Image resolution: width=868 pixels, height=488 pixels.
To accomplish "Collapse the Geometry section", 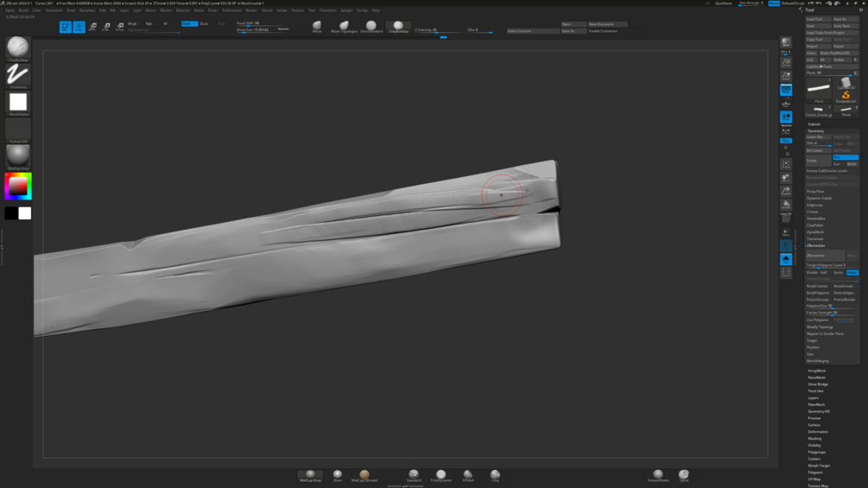I will [x=816, y=131].
